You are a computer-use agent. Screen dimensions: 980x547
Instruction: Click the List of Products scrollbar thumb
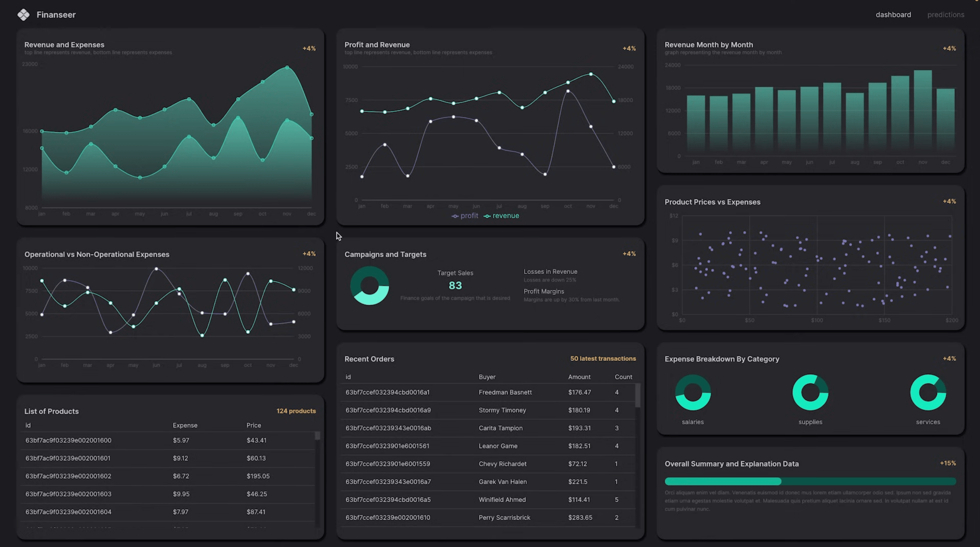(x=317, y=436)
